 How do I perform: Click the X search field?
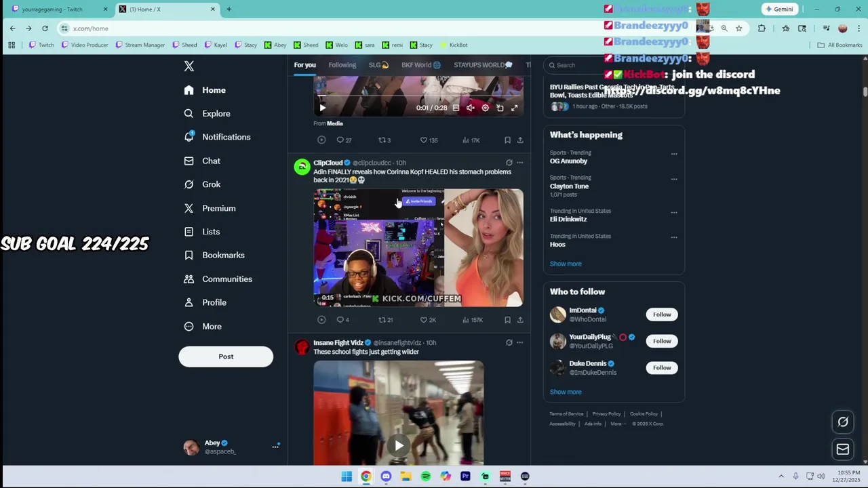coord(614,65)
